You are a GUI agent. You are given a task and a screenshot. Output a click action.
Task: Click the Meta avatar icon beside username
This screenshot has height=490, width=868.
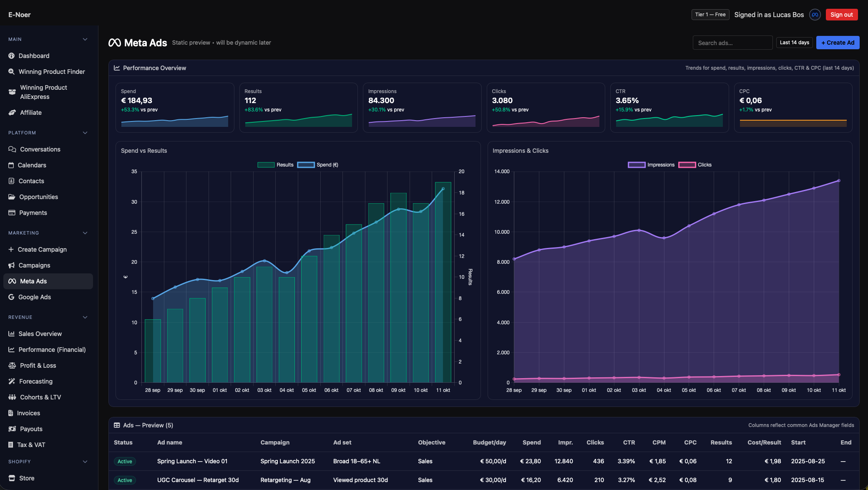pyautogui.click(x=815, y=15)
